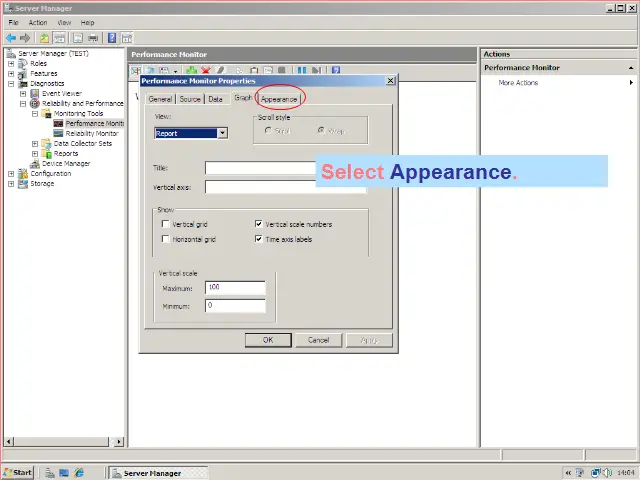The height and width of the screenshot is (480, 640).
Task: Select Reliability Monitor in the tree
Action: coord(92,133)
